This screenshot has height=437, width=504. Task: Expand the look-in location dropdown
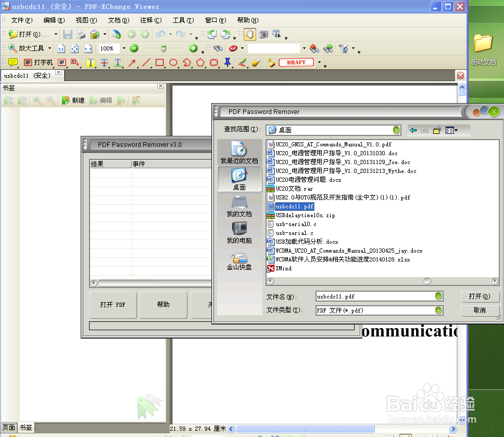(x=396, y=130)
